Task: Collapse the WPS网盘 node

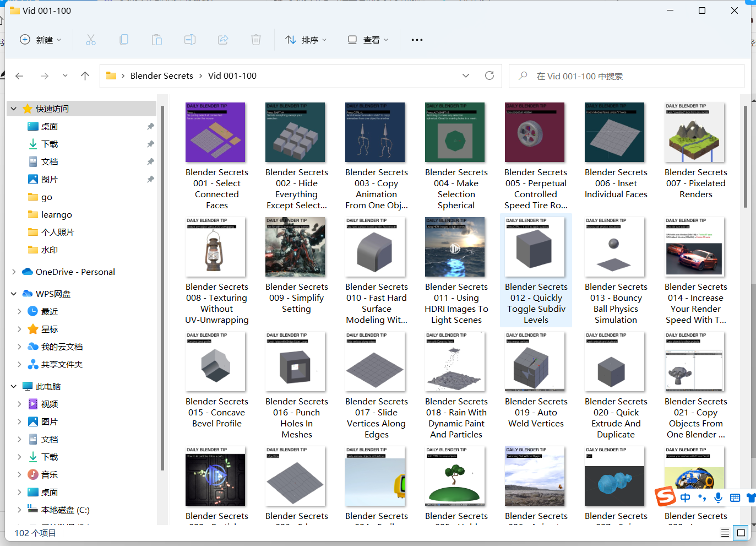Action: (14, 294)
